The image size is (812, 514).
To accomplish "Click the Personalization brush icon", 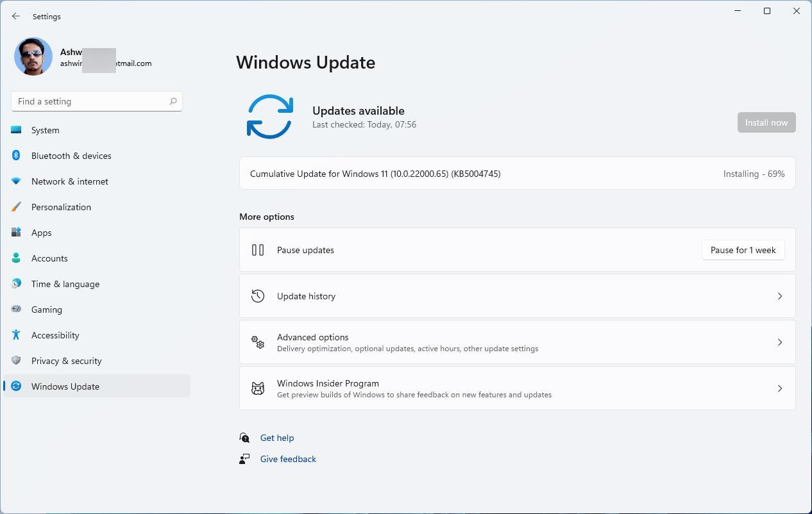I will [16, 207].
